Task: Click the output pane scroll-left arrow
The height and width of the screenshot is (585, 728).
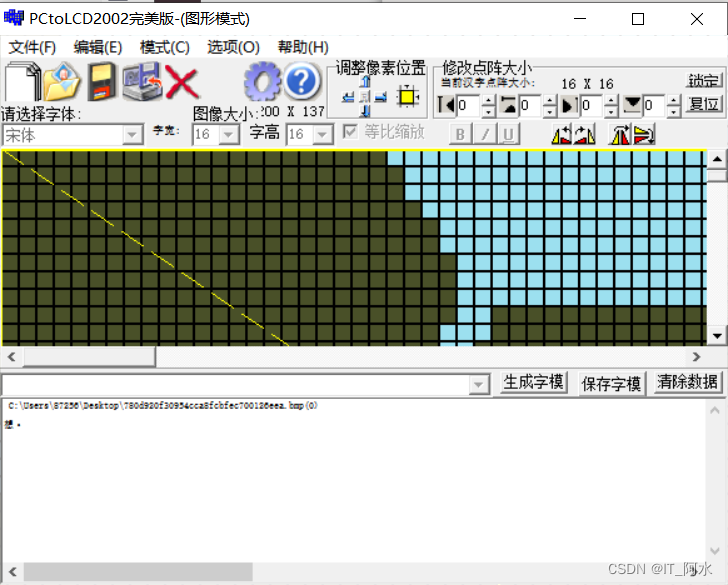Action: pyautogui.click(x=13, y=572)
